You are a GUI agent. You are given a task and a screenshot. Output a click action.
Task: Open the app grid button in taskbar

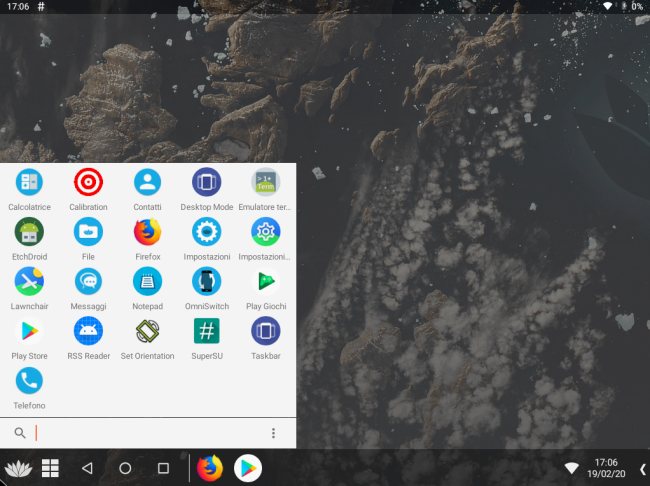point(50,469)
